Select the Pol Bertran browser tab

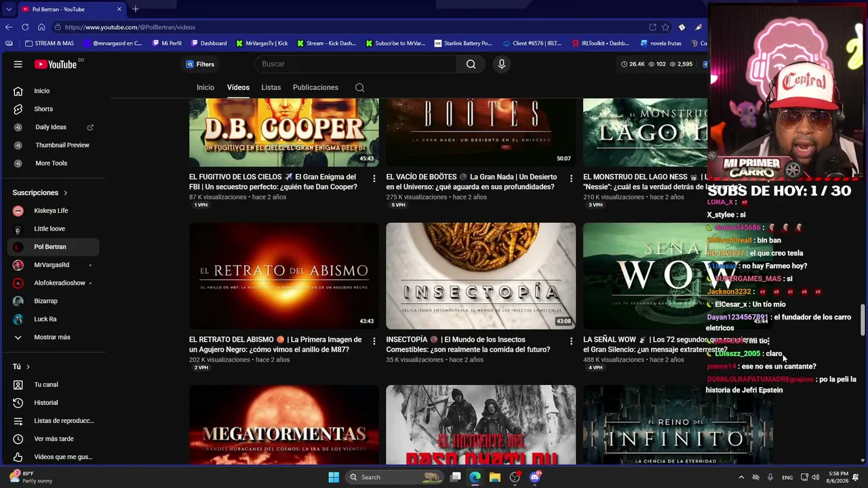(x=71, y=9)
